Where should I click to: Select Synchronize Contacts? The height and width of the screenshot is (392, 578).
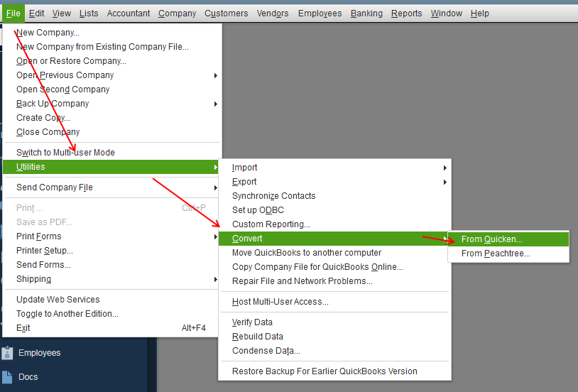point(334,196)
